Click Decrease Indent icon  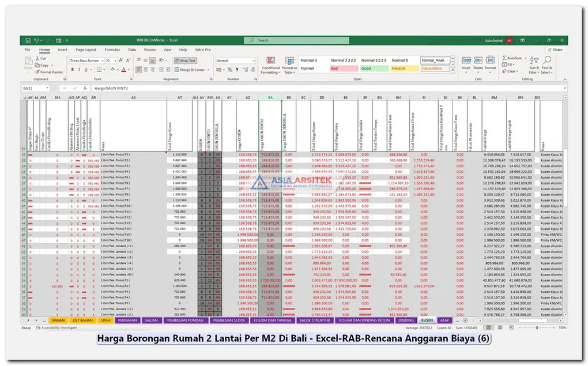point(161,70)
